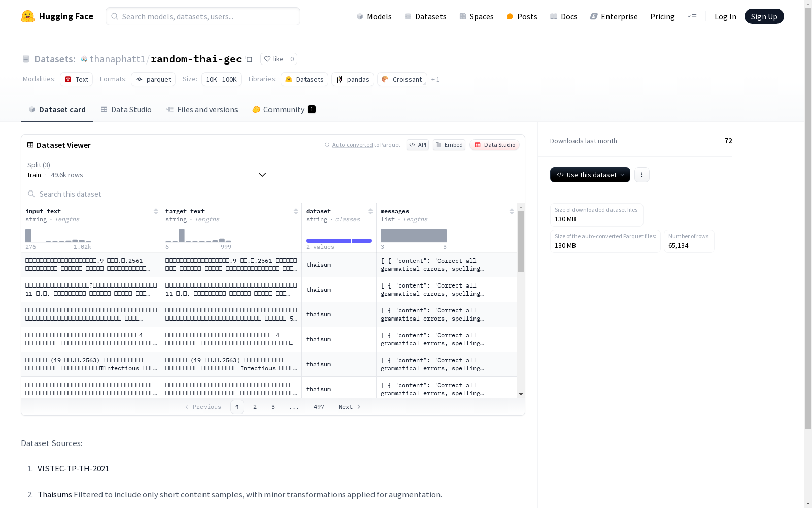Click the Hugging Face logo emoji
812x508 pixels.
[28, 16]
